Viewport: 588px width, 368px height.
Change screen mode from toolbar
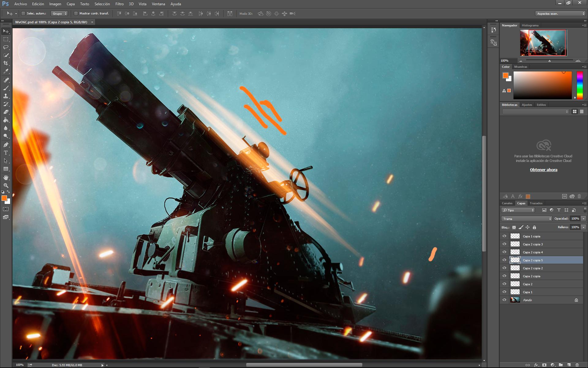point(6,217)
